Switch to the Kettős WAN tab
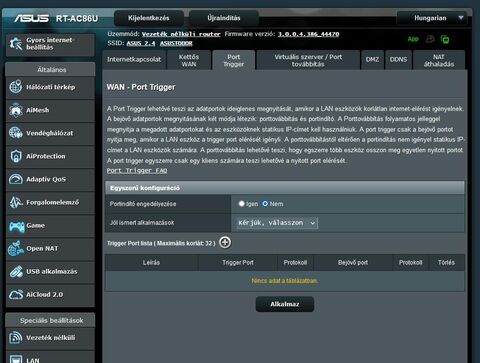This screenshot has height=363, width=480. point(189,60)
